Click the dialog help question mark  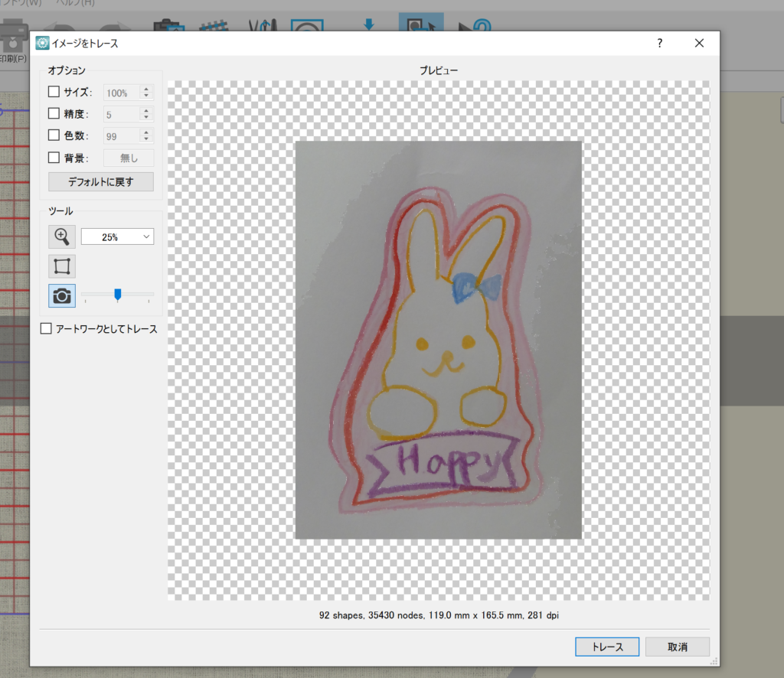tap(660, 44)
